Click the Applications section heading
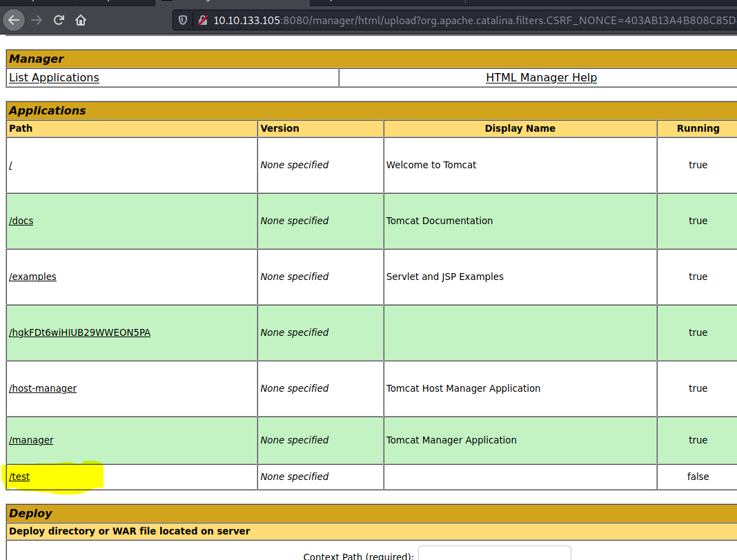737x560 pixels. pos(48,110)
